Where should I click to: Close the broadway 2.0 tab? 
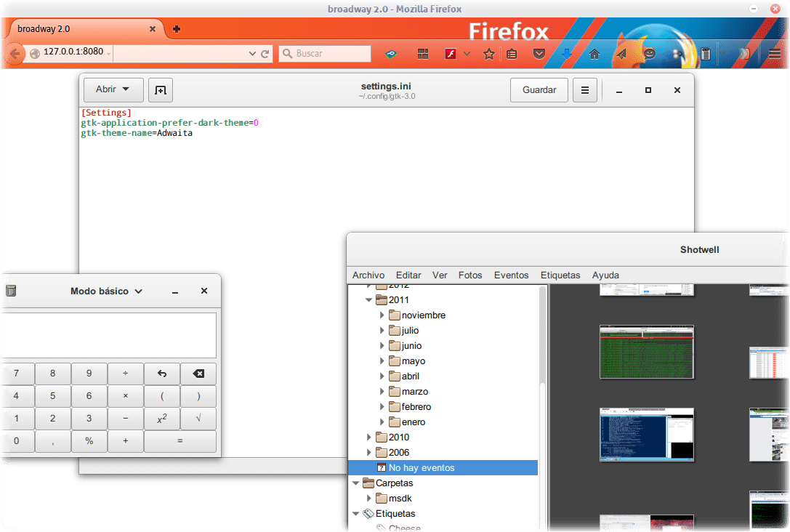pyautogui.click(x=152, y=29)
